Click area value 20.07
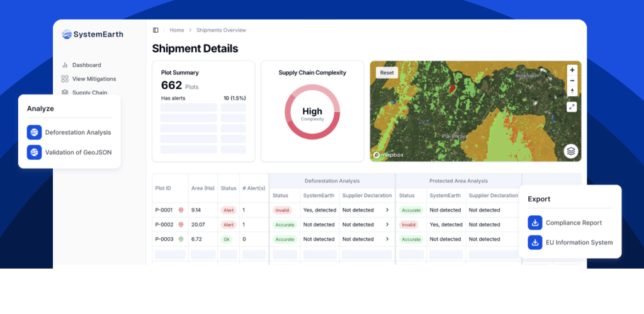The width and height of the screenshot is (644, 314). (198, 225)
